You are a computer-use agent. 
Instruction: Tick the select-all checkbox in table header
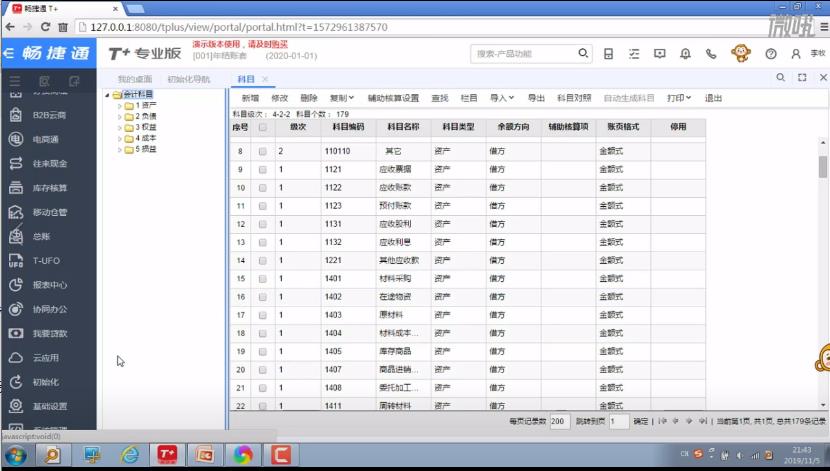point(263,127)
